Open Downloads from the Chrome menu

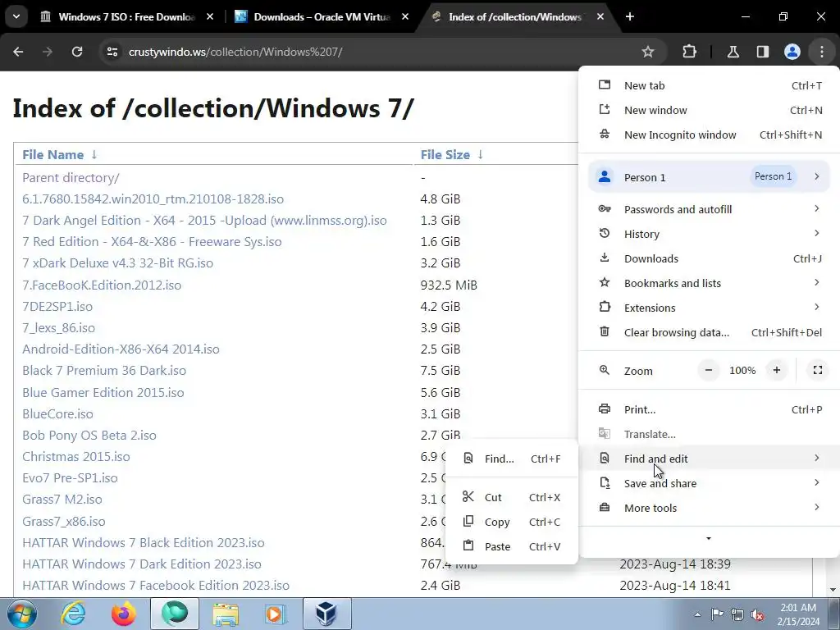709,258
